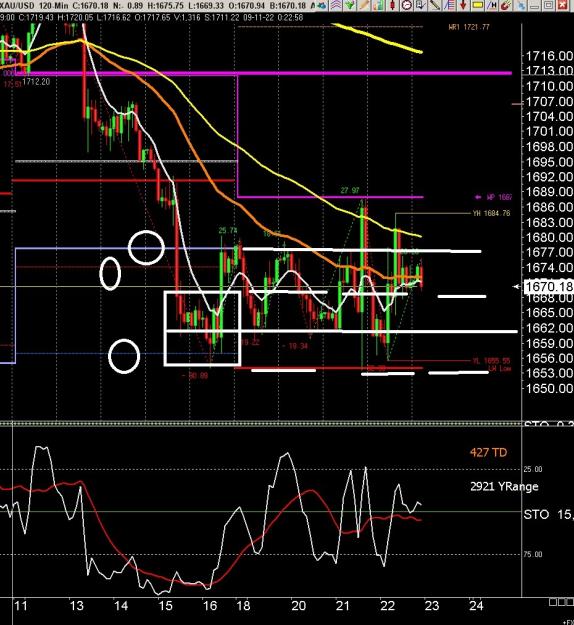The image size is (574, 625).
Task: Click the WR1 1721.77 level label
Action: 469,27
